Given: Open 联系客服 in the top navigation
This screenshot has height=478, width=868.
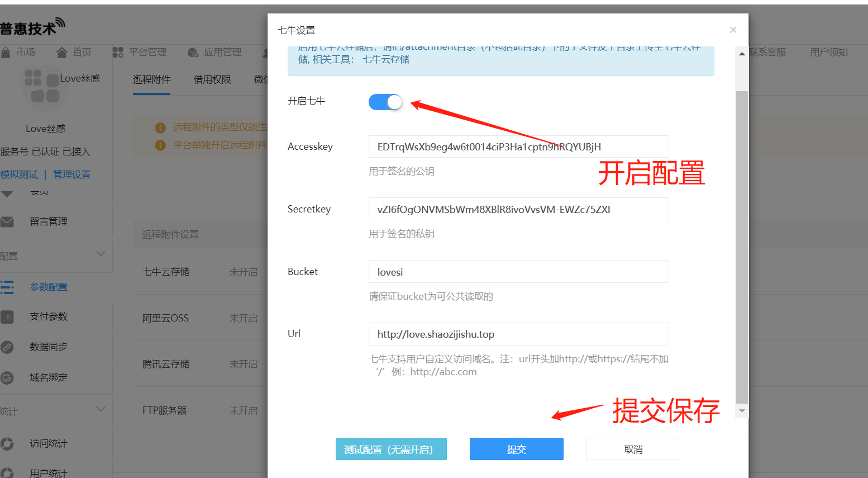Looking at the screenshot, I should pos(768,52).
